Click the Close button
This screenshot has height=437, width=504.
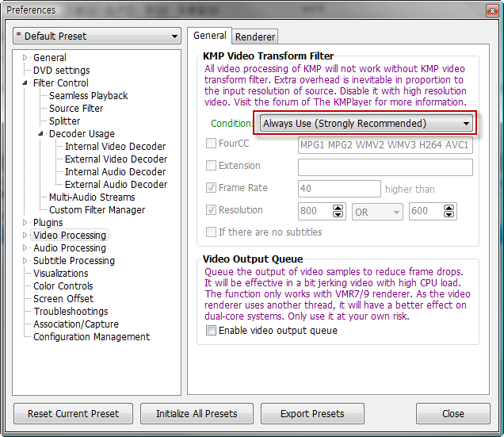(453, 413)
